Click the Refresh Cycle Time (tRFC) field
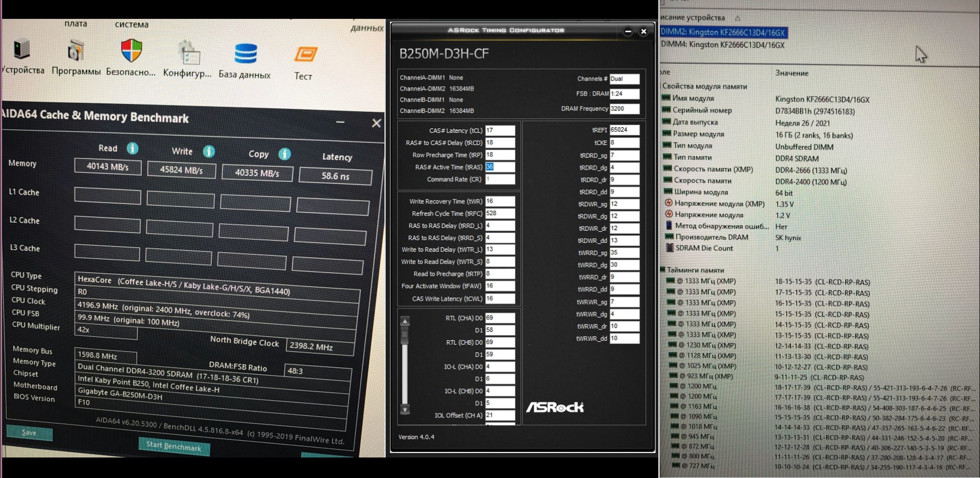The image size is (980, 478). point(500,213)
